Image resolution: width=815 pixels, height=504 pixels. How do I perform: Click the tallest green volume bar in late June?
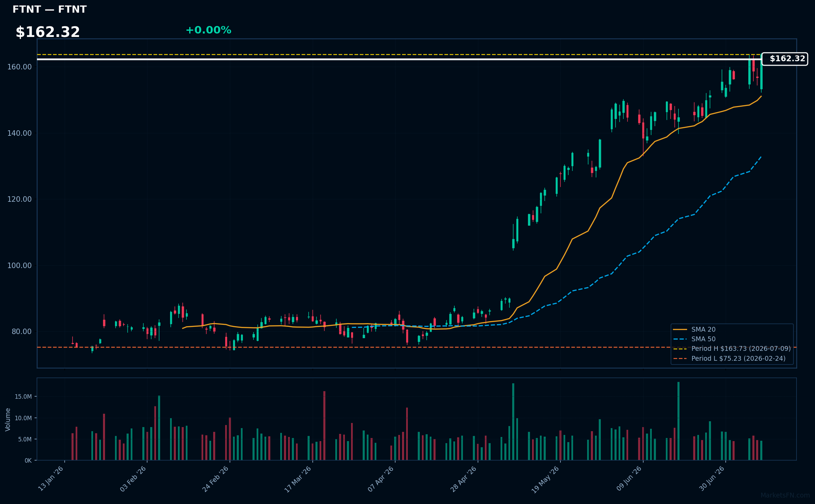point(678,421)
